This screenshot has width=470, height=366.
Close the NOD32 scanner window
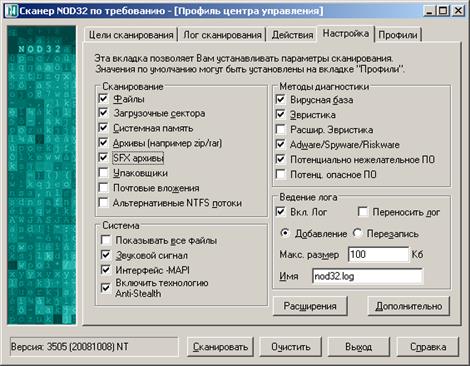(458, 11)
